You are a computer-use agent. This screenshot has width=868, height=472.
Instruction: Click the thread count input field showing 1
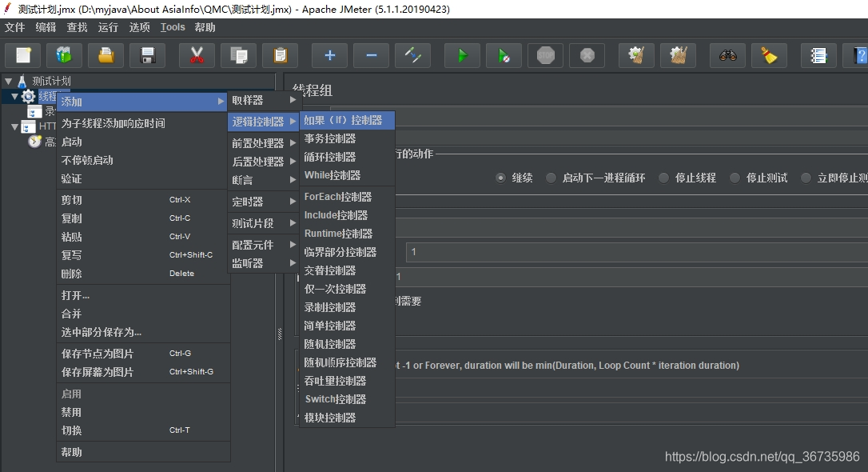(636, 252)
